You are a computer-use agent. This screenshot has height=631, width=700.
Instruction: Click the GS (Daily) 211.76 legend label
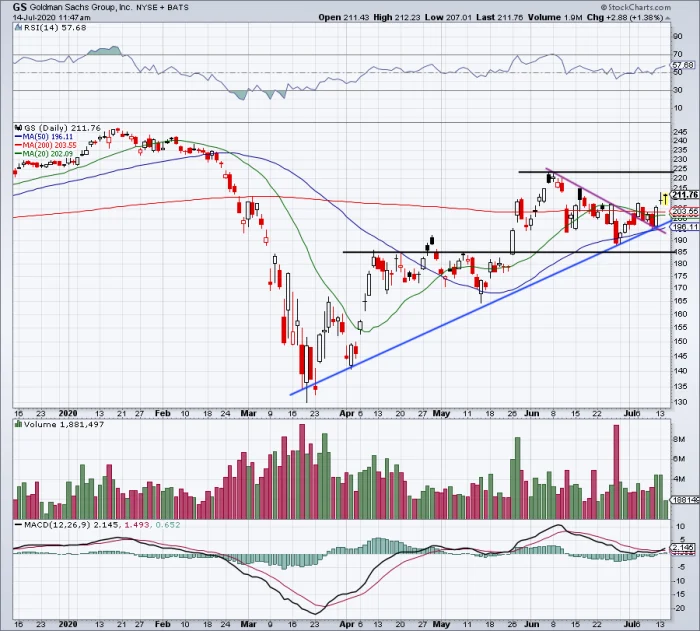[62, 128]
